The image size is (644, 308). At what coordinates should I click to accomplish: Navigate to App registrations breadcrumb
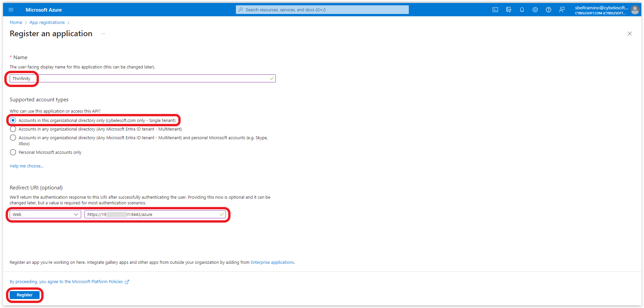[47, 22]
